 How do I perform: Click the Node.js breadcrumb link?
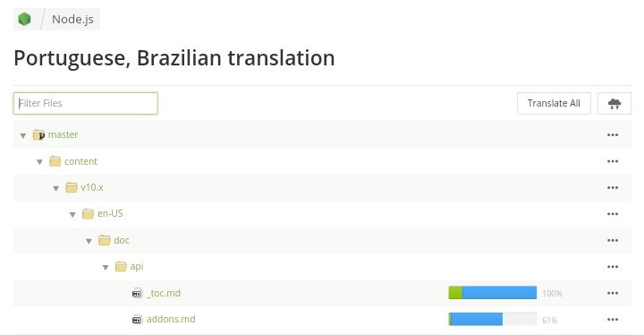pos(72,20)
